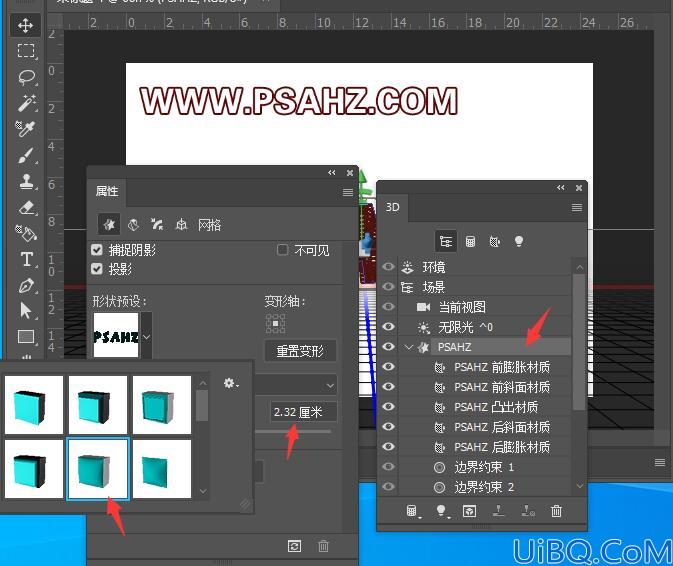Click the 变形轴 reference point grid
Screen dimensions: 673x566
275,324
